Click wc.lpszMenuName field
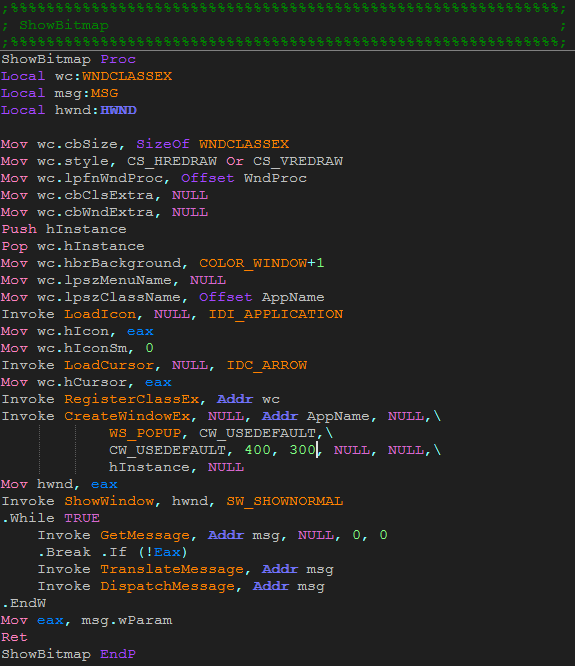The width and height of the screenshot is (575, 666). 104,280
